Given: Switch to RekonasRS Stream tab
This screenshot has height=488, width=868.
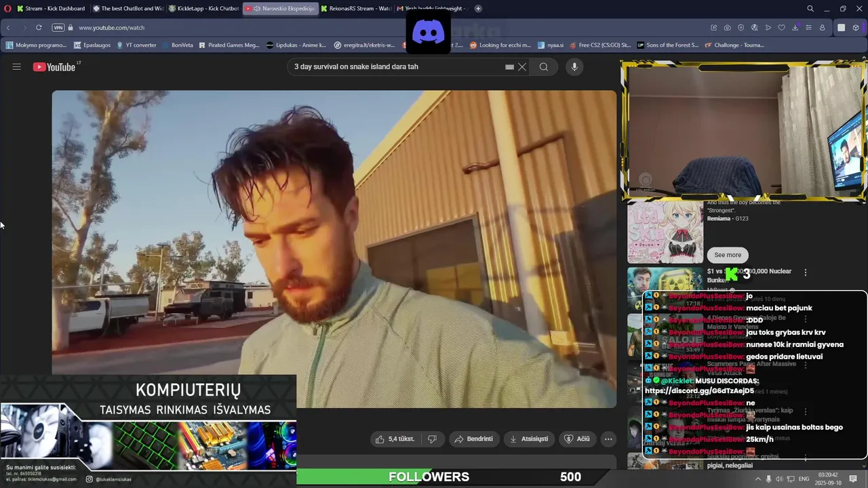Looking at the screenshot, I should click(x=356, y=9).
